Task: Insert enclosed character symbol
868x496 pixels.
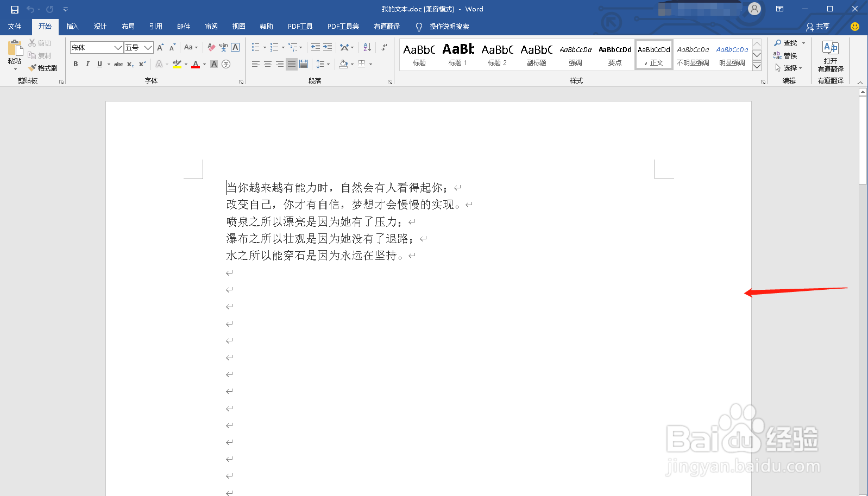Action: click(x=226, y=64)
